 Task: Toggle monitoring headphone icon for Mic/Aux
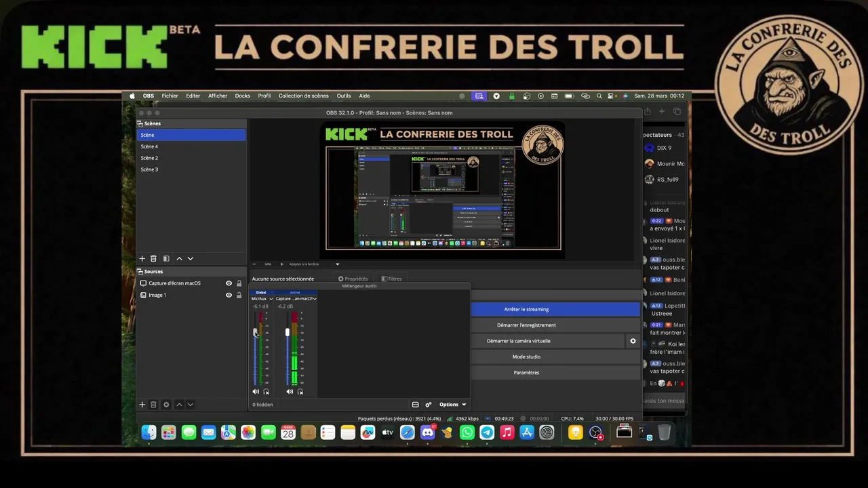click(266, 392)
